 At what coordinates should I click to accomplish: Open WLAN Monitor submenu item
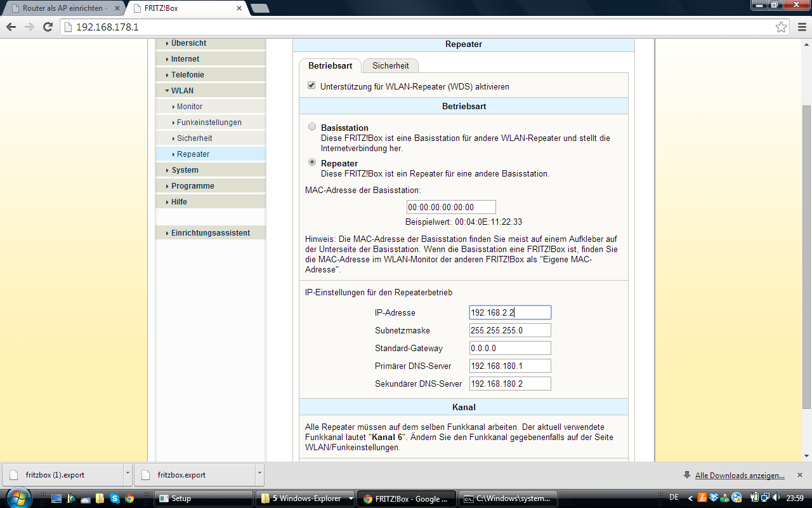[210, 107]
